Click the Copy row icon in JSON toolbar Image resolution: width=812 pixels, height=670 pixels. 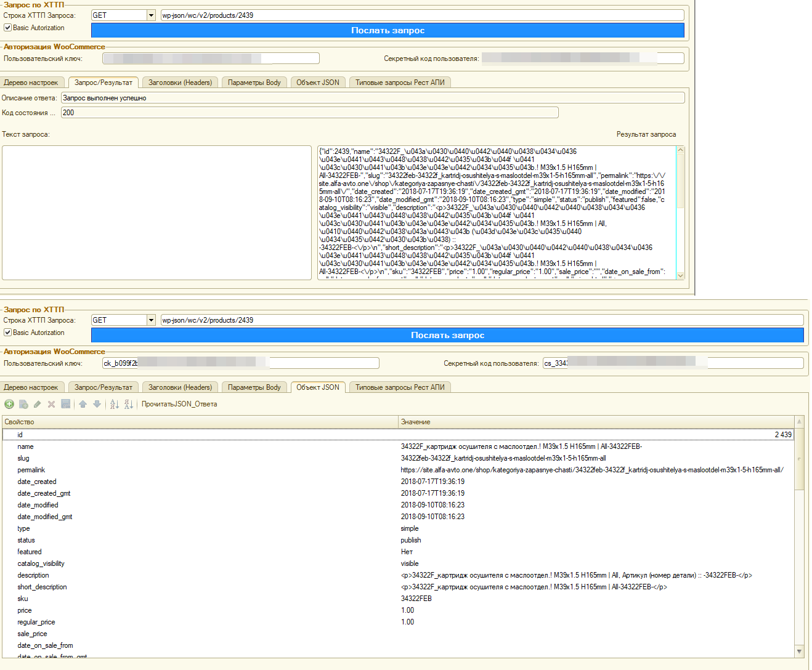[23, 404]
